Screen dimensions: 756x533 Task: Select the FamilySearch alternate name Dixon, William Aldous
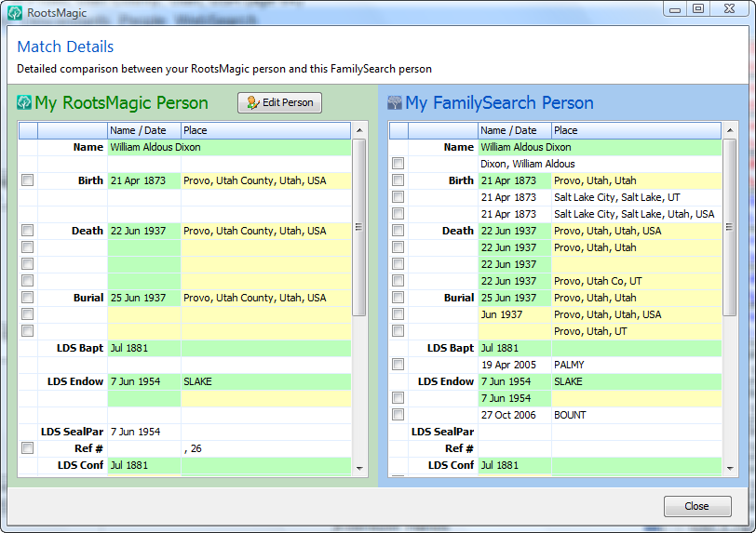(528, 164)
